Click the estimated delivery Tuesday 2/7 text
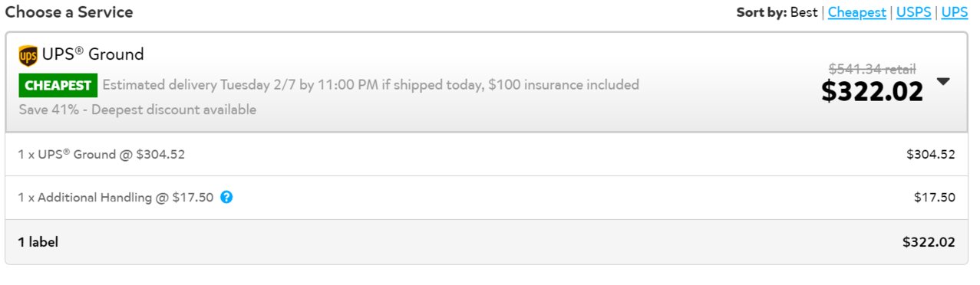This screenshot has width=980, height=285. (371, 85)
